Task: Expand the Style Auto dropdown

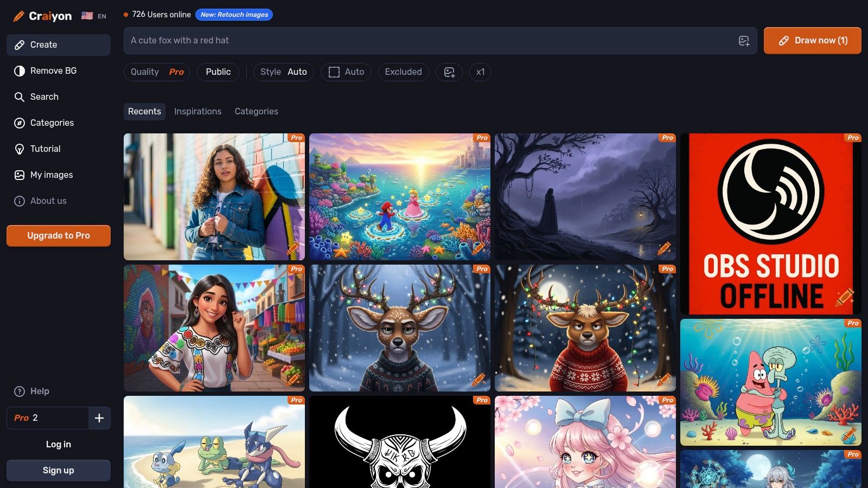Action: coord(283,72)
